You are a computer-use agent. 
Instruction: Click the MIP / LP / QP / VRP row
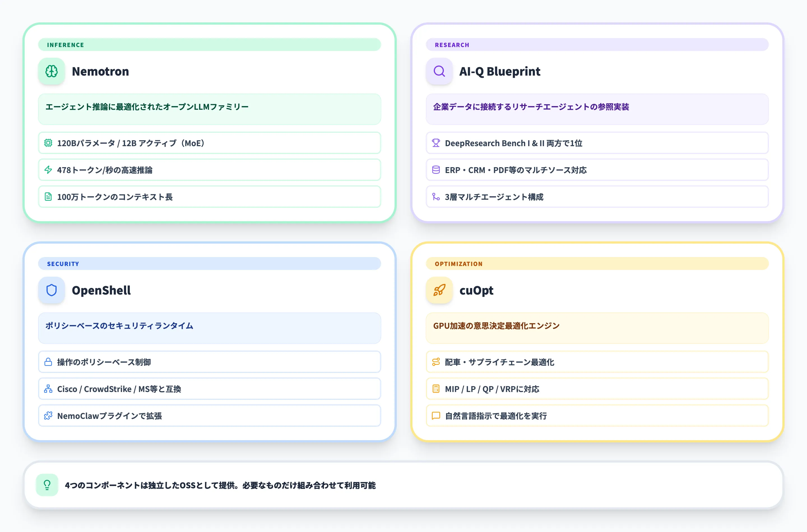[597, 389]
